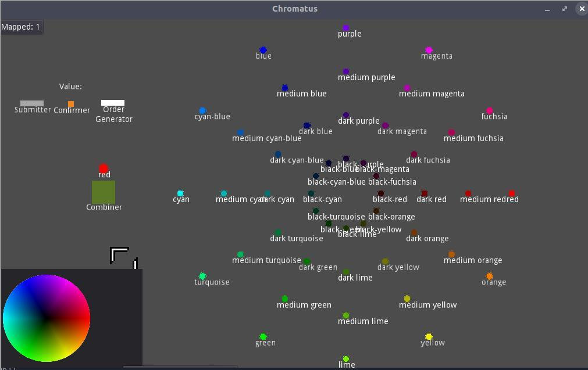The image size is (588, 370).
Task: Click the orange Confirmer square
Action: click(x=70, y=104)
